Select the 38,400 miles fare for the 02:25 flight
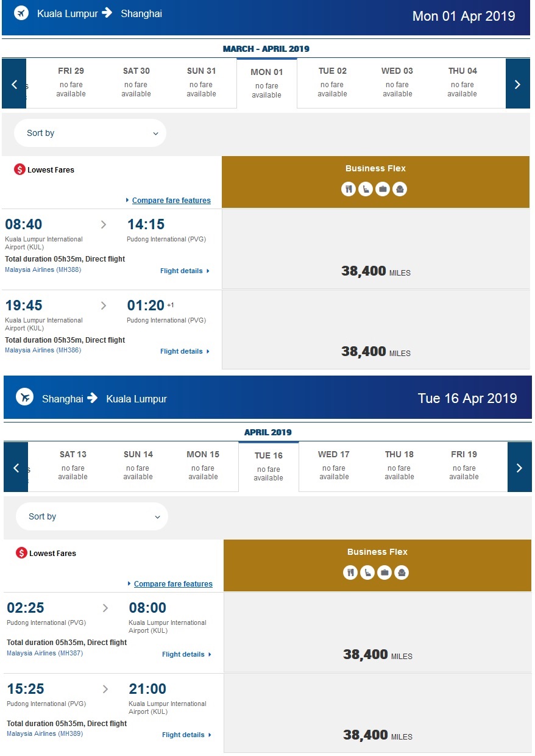535x756 pixels. coord(377,655)
